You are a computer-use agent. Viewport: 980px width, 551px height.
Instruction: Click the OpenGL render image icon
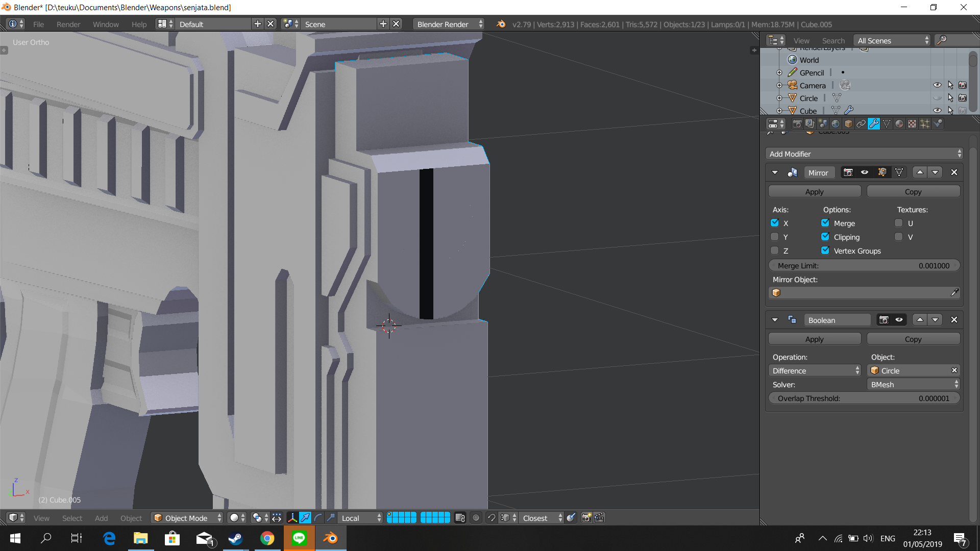(585, 518)
